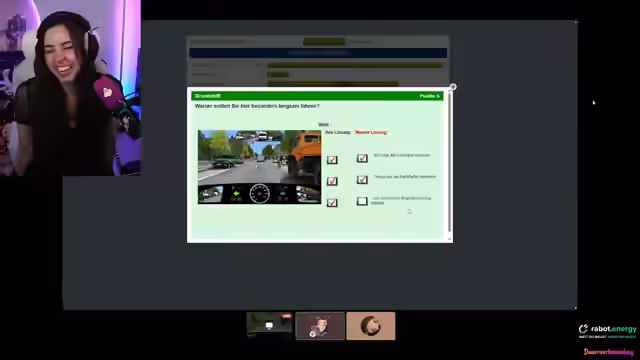Image resolution: width=640 pixels, height=360 pixels.
Task: Click the popup's vertical scrollbar
Action: coord(450,163)
